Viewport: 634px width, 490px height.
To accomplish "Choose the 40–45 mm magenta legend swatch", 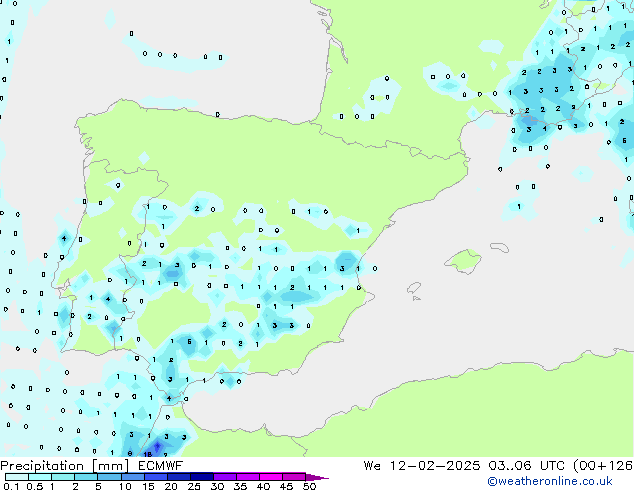I will [270, 477].
